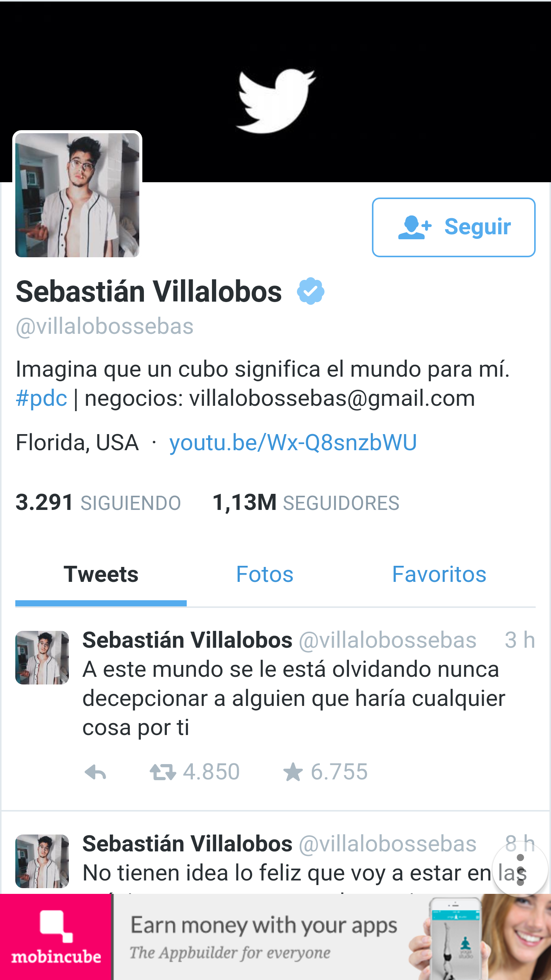Retweet the tweet with 4.850 retweets
551x980 pixels.
(163, 772)
